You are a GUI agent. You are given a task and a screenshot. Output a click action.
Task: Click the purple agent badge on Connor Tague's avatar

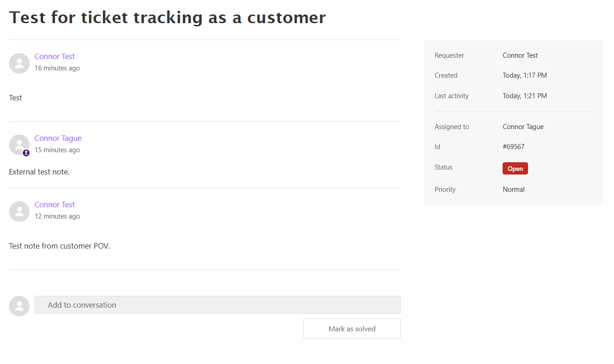pos(26,153)
